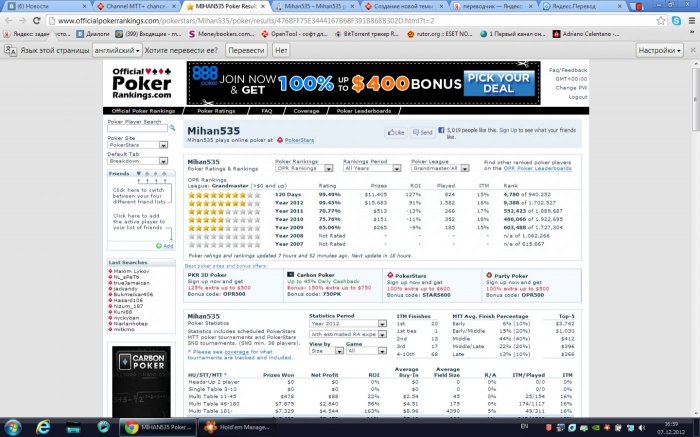The image size is (700, 437).
Task: Open the Coverage nav item
Action: pyautogui.click(x=306, y=111)
